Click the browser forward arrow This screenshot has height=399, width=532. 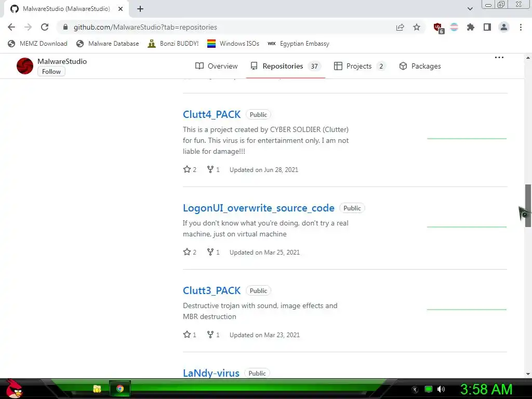28,27
